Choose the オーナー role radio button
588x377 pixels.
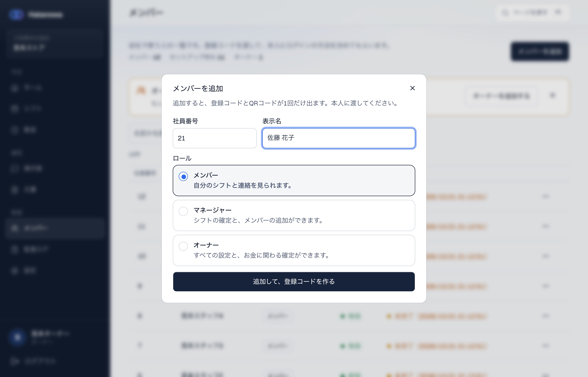[x=183, y=246]
